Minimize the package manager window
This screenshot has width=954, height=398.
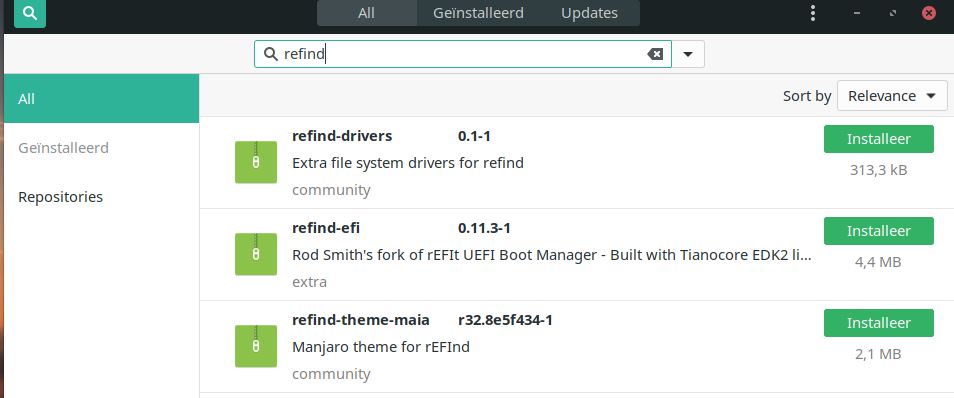click(857, 13)
